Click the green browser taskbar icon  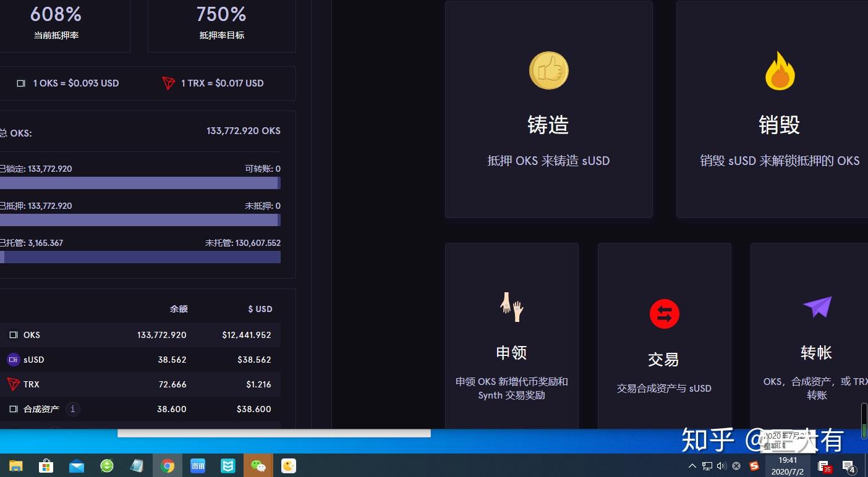pos(107,466)
